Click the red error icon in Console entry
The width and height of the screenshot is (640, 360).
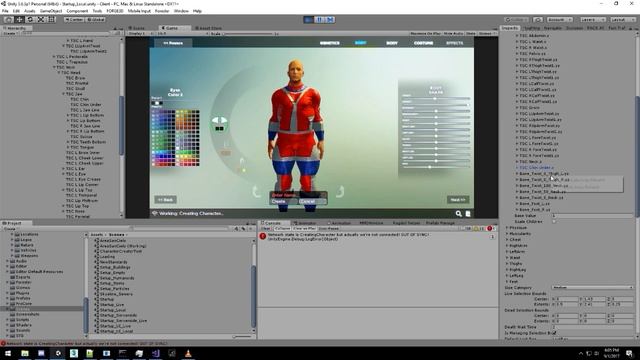click(263, 236)
